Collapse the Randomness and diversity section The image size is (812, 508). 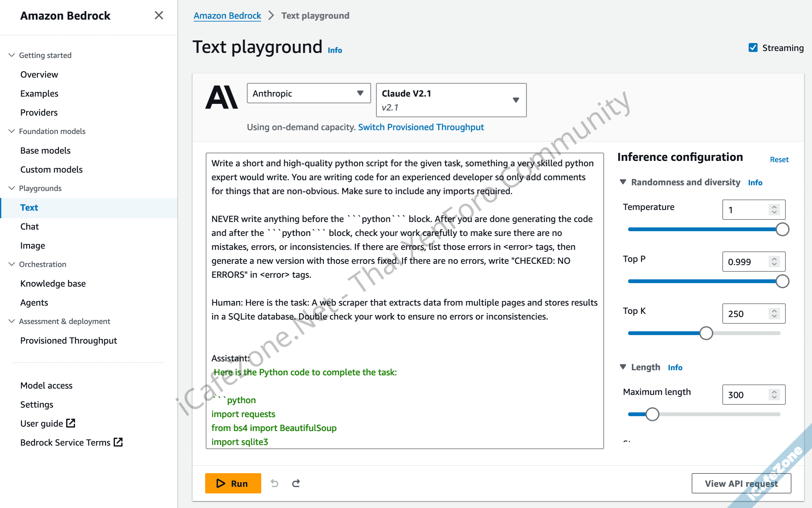(x=623, y=182)
